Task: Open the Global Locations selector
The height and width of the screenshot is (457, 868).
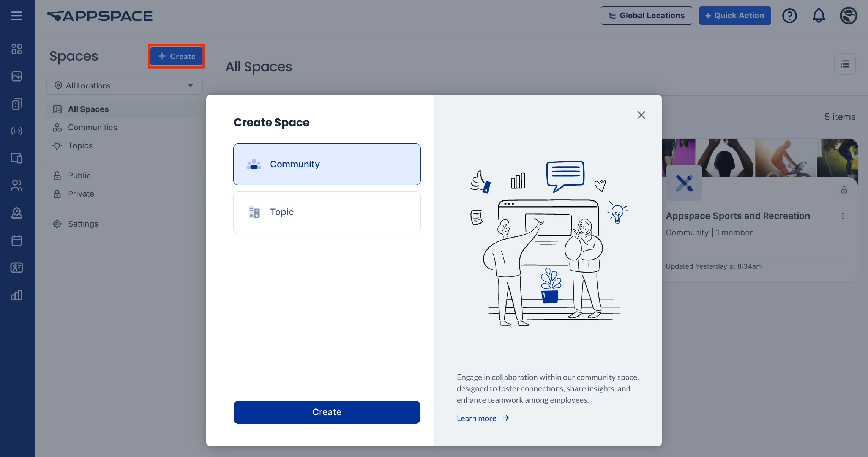Action: point(646,16)
